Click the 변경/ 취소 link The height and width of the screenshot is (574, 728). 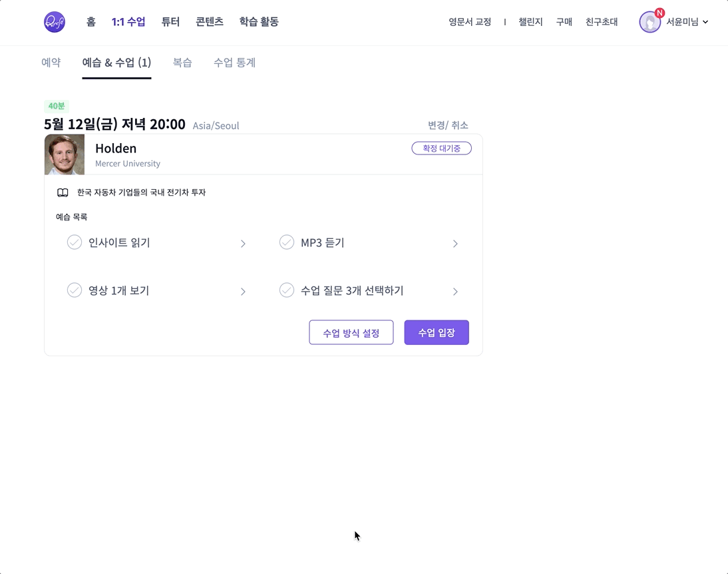tap(448, 125)
